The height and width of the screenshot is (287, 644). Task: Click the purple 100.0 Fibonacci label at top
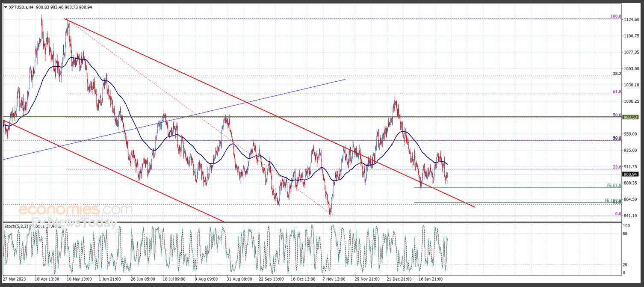coord(615,16)
